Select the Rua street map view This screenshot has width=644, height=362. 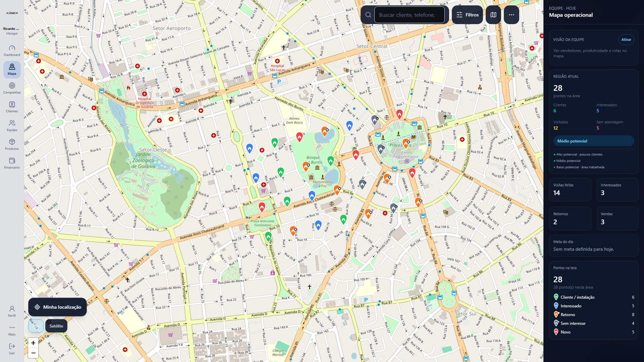[36, 326]
